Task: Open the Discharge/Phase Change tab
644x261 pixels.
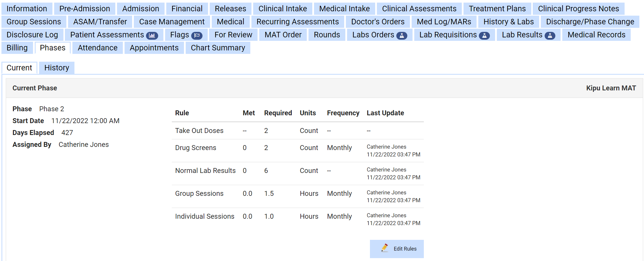Action: [590, 22]
